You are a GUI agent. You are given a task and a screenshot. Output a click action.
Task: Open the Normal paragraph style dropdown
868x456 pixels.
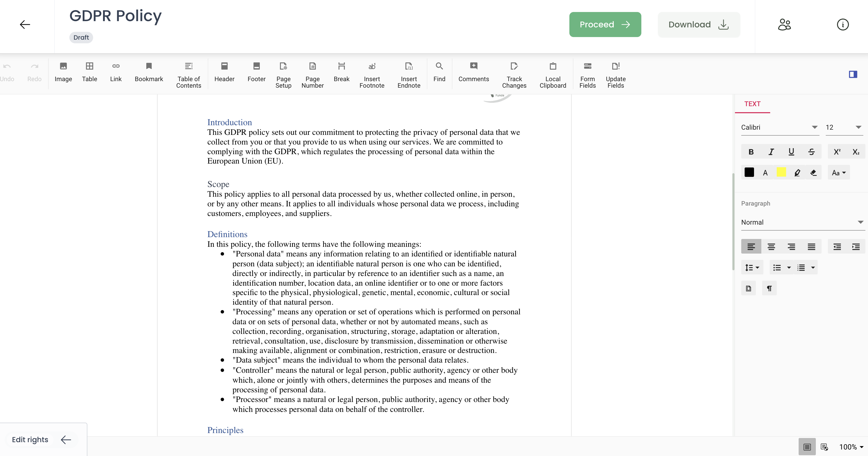click(860, 222)
